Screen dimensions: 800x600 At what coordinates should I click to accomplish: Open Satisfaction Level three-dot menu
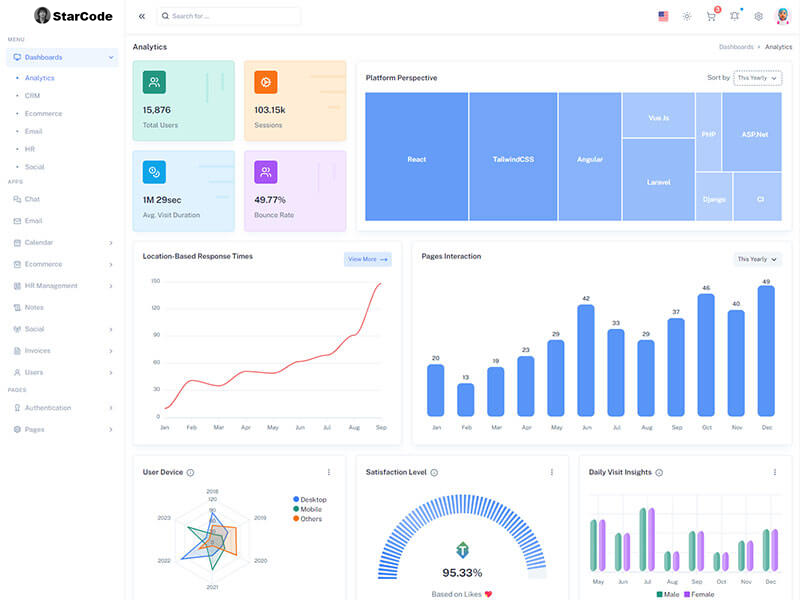tap(551, 472)
